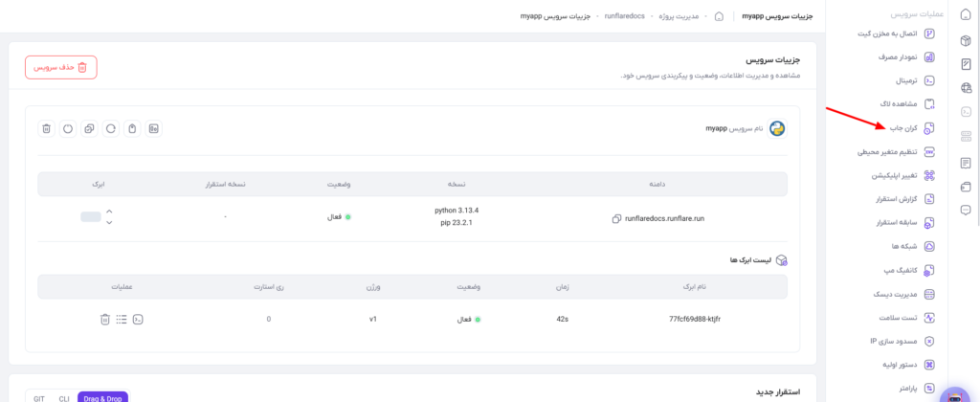Click greyed server stack icon in right rail
This screenshot has width=980, height=402.
tap(966, 136)
